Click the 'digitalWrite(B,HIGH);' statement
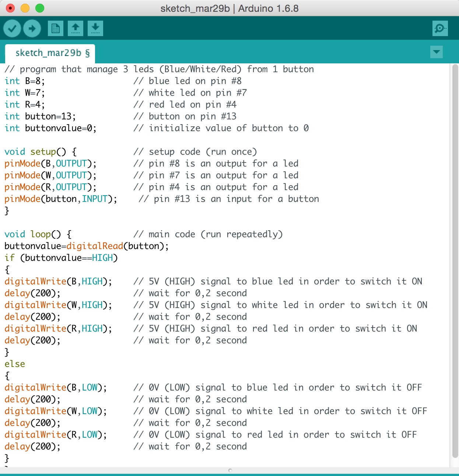The height and width of the screenshot is (476, 459). click(x=58, y=281)
